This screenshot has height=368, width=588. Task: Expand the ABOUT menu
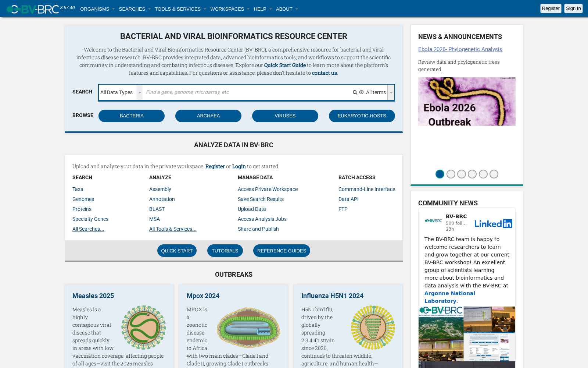tap(287, 9)
